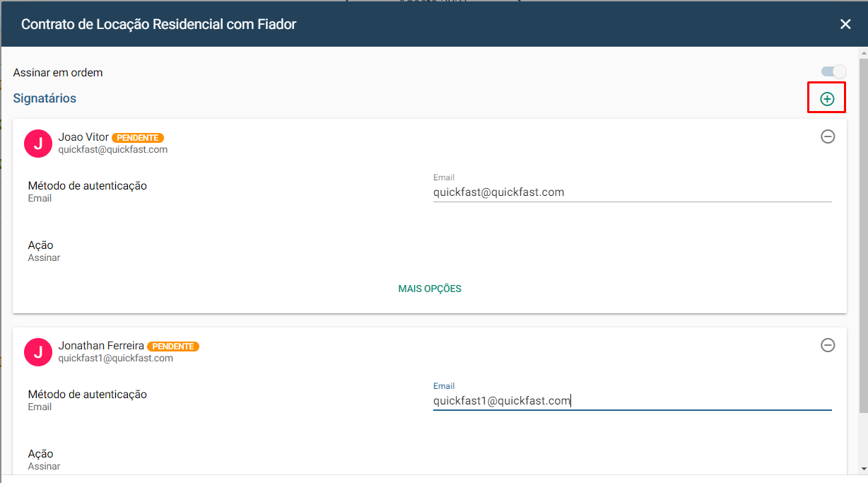Click Jonathan Ferreira's avatar circle

coord(38,352)
